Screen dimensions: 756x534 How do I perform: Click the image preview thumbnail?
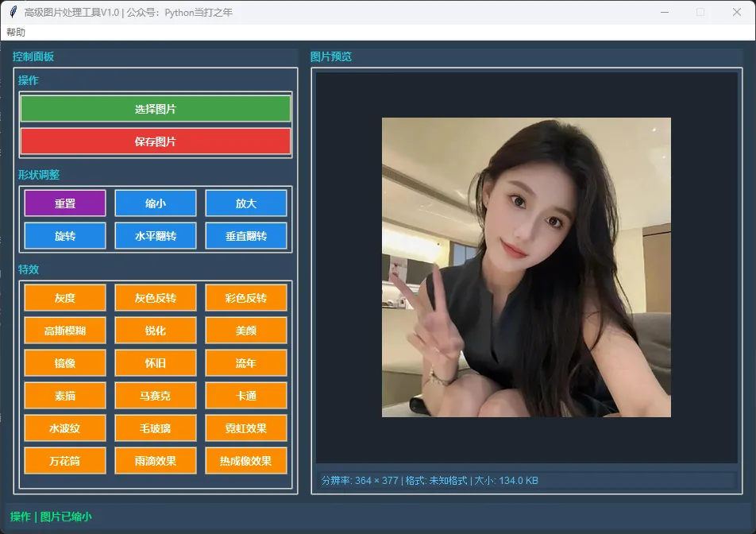[526, 266]
